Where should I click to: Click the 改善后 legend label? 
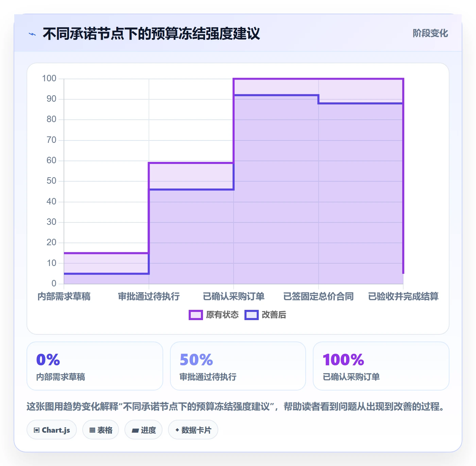point(274,315)
